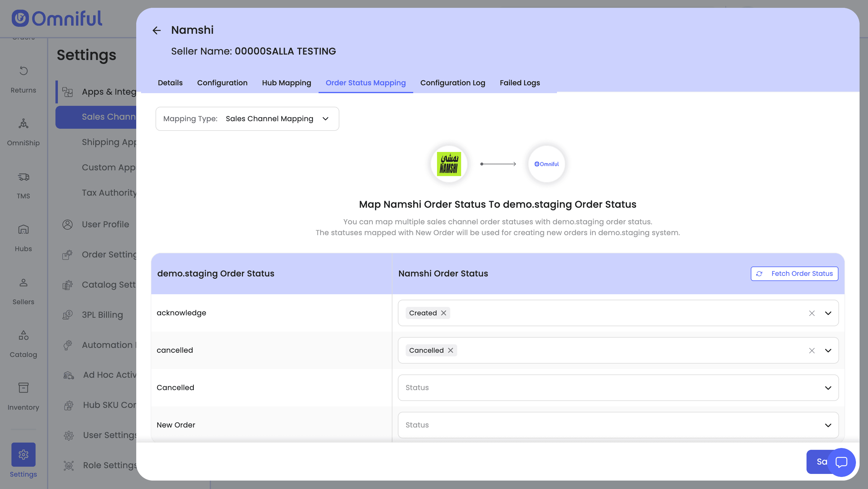Viewport: 868px width, 489px height.
Task: Clear all statuses in cancelled row
Action: point(811,351)
